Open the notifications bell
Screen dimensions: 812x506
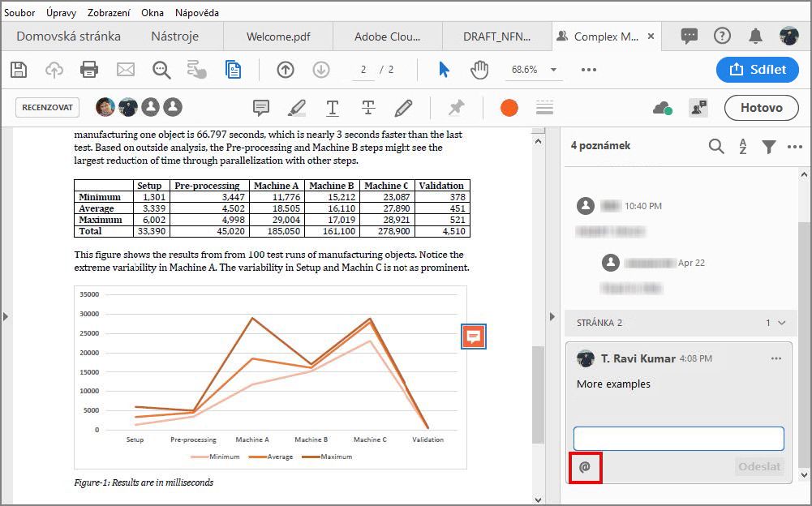(x=755, y=36)
